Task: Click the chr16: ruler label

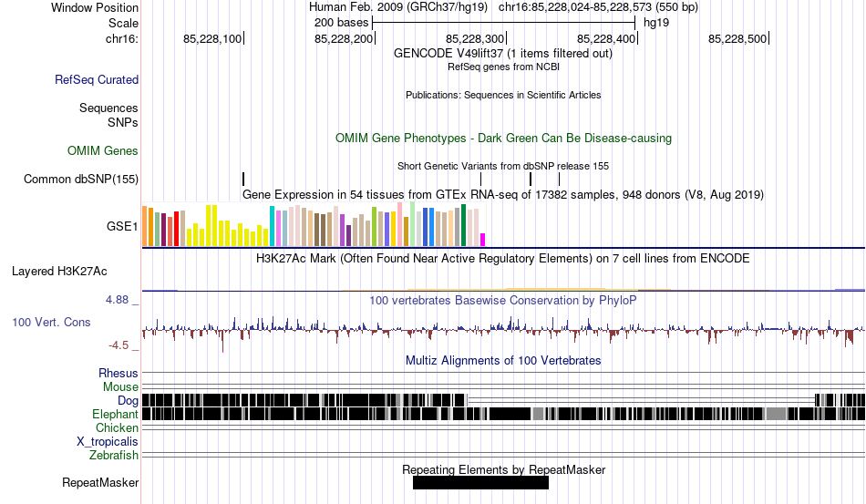Action: [x=122, y=38]
